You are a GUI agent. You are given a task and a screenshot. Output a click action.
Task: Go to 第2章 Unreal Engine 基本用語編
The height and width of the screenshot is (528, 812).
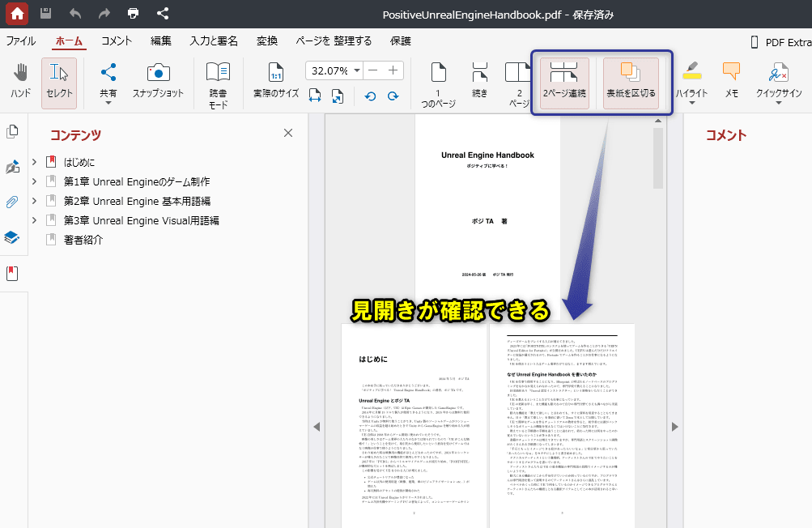[x=138, y=201]
